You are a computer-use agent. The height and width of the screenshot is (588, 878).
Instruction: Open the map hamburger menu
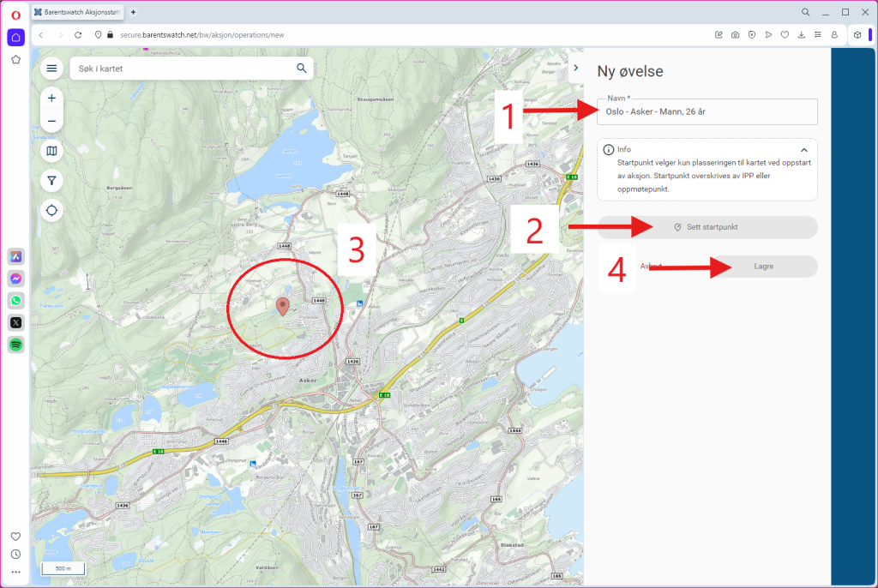coord(51,69)
